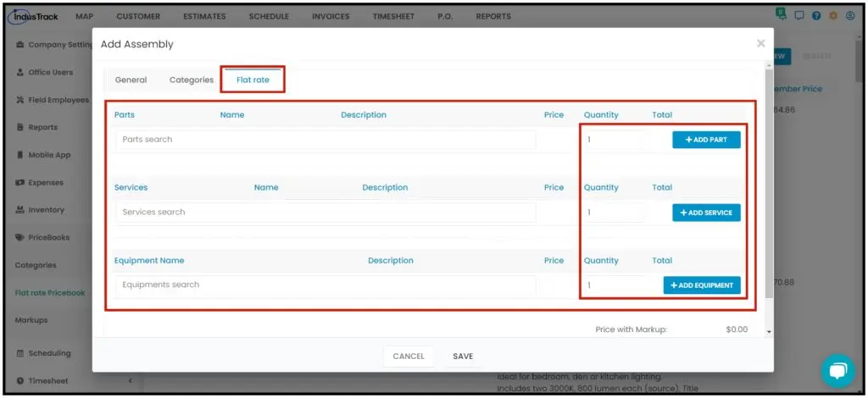This screenshot has width=868, height=398.
Task: Open the SCHEDULE menu
Action: click(x=269, y=17)
